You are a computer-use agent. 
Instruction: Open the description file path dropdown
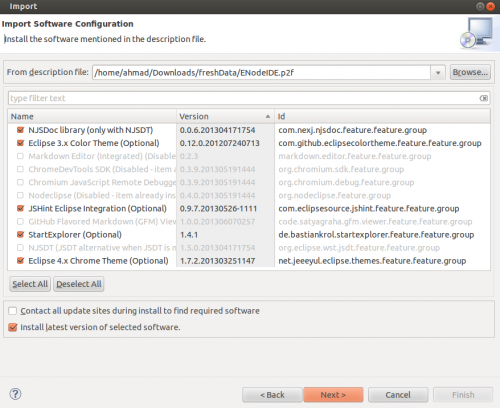438,73
